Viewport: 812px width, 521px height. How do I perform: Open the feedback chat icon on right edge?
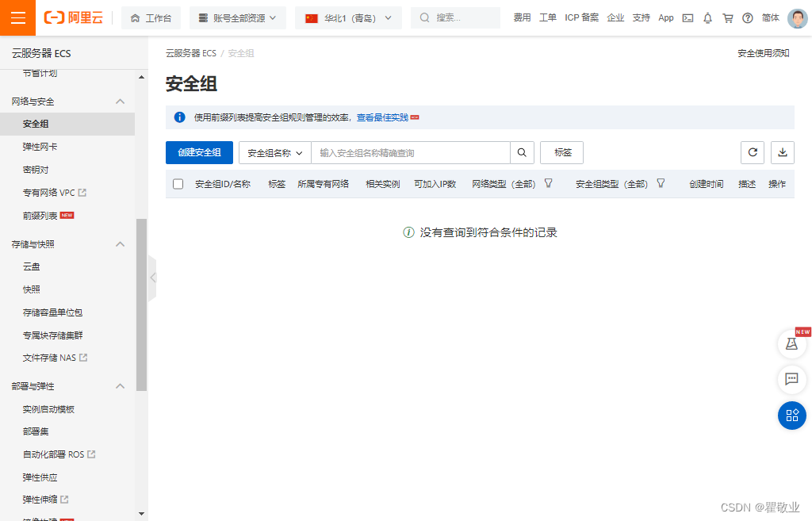[791, 380]
